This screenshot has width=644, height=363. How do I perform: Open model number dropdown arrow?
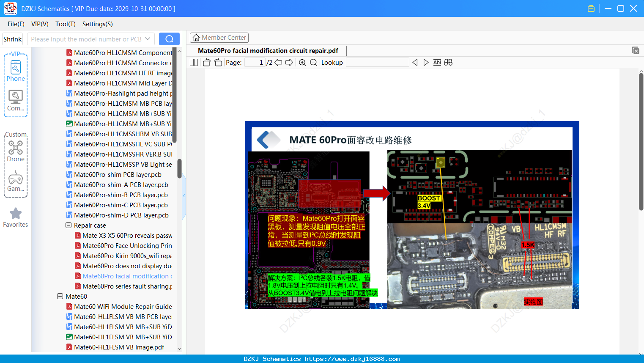[148, 39]
